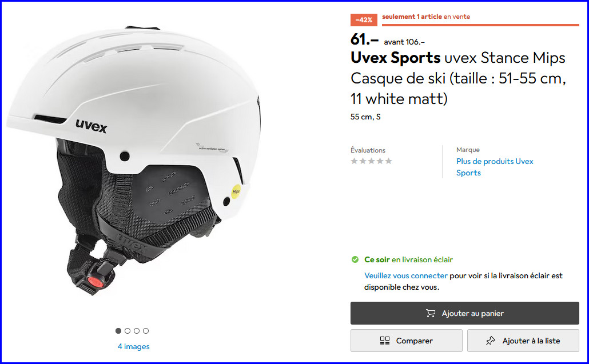Click the white uvex helmet product image
Viewport: 589px width, 364px height.
point(134,161)
